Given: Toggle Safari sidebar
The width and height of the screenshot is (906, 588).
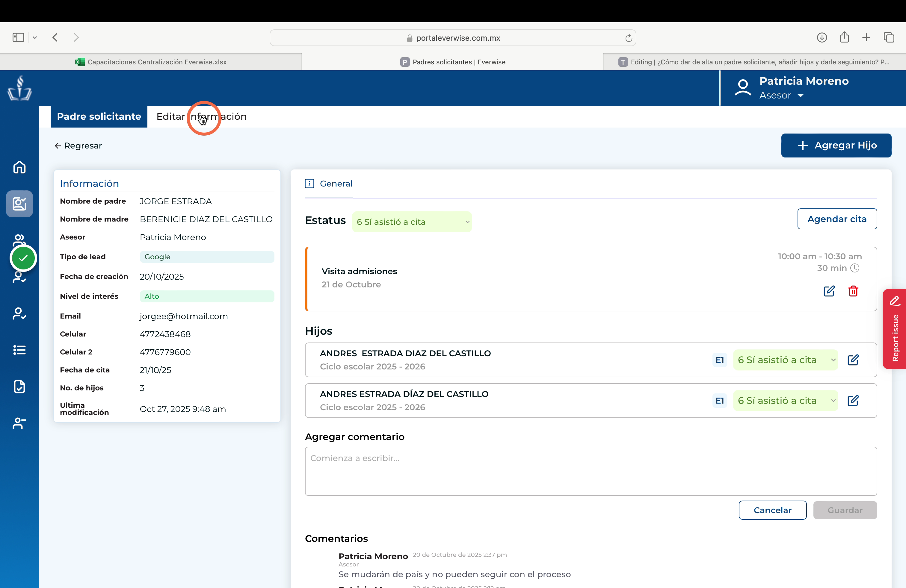Looking at the screenshot, I should click(18, 37).
